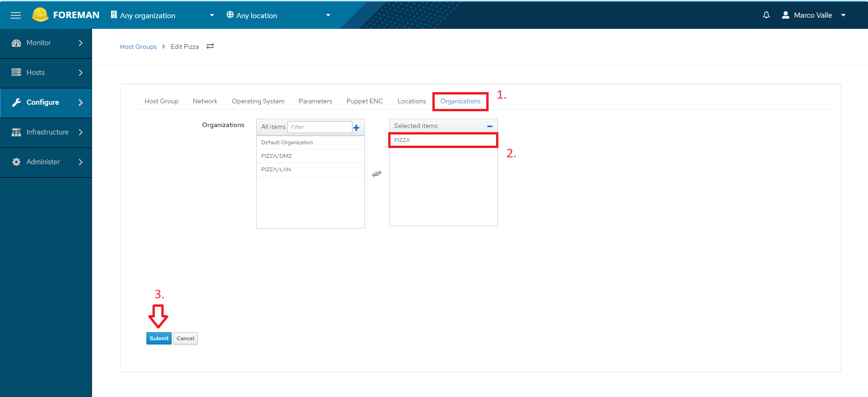Expand the Configure menu chevron

click(80, 102)
